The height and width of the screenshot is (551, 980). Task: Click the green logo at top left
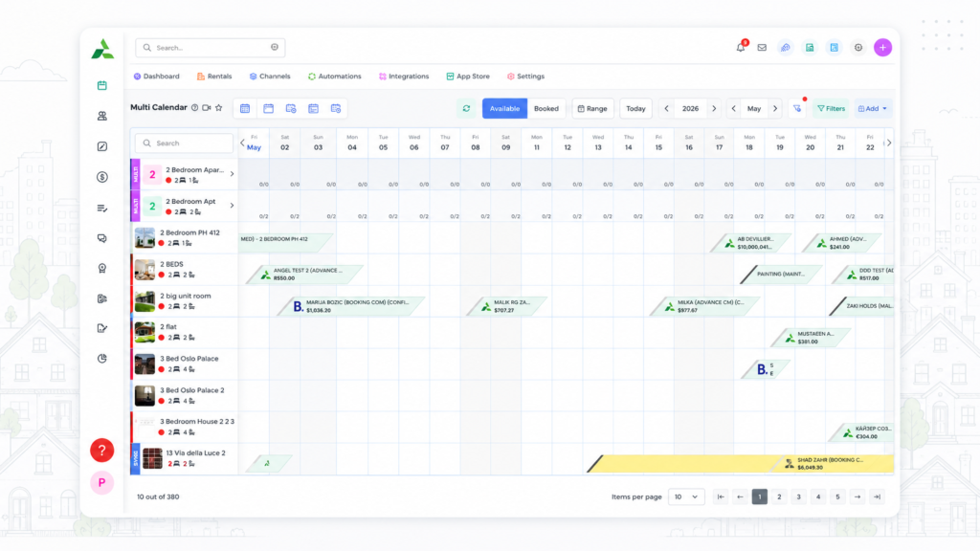tap(102, 49)
